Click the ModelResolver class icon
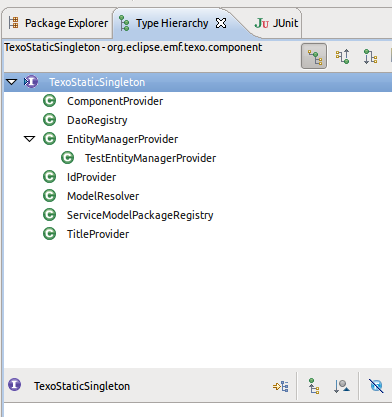 tap(50, 196)
